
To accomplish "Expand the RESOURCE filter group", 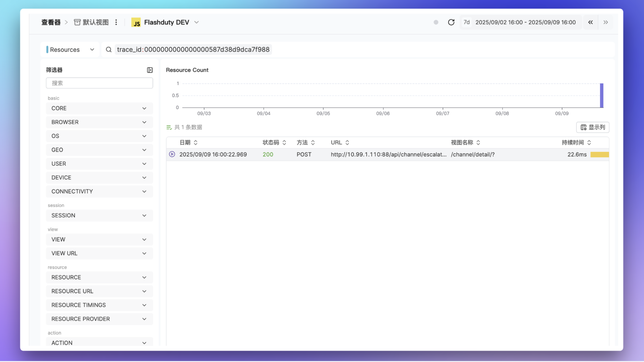I will click(x=99, y=277).
